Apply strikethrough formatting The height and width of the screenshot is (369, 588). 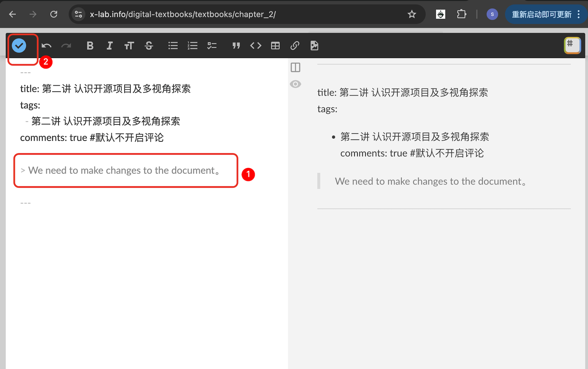[x=149, y=45]
